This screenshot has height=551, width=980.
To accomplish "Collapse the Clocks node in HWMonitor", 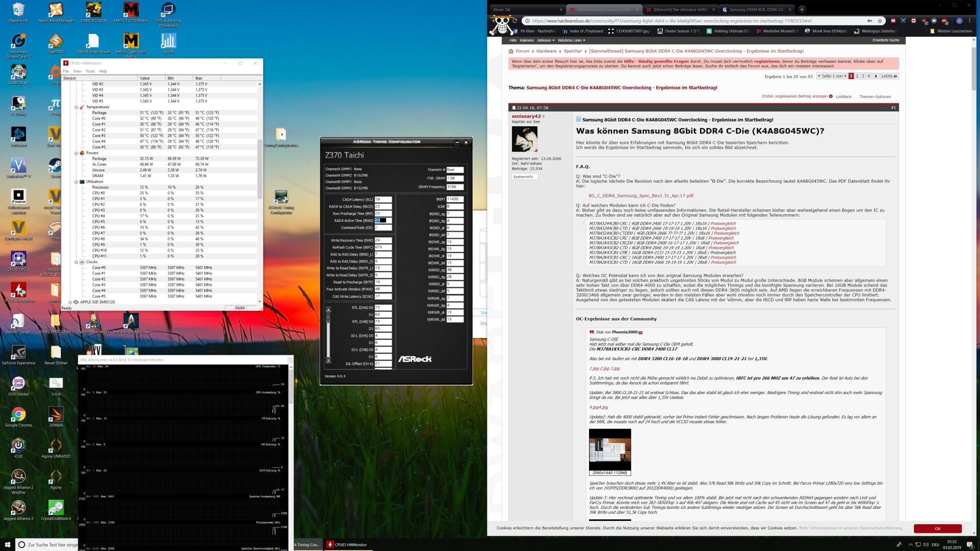I will pyautogui.click(x=76, y=262).
